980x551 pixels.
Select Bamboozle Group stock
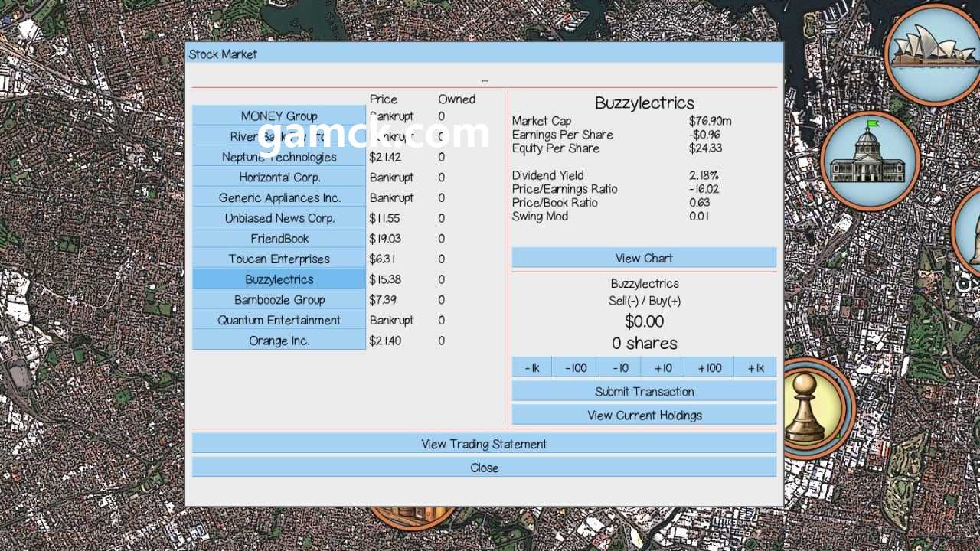tap(279, 300)
